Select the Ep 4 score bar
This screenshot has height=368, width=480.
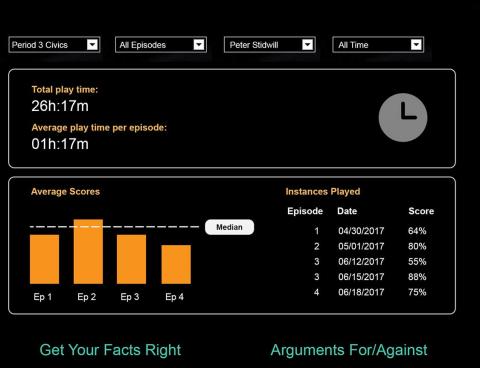[x=176, y=264]
